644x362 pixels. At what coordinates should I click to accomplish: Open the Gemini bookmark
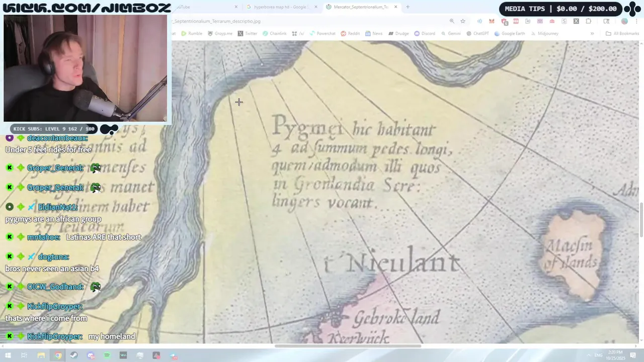click(451, 34)
